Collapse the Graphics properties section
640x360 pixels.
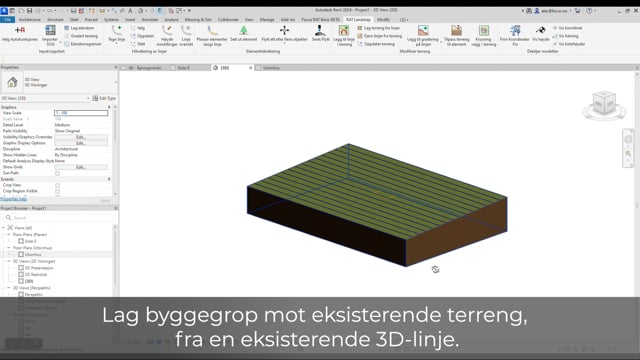point(109,107)
